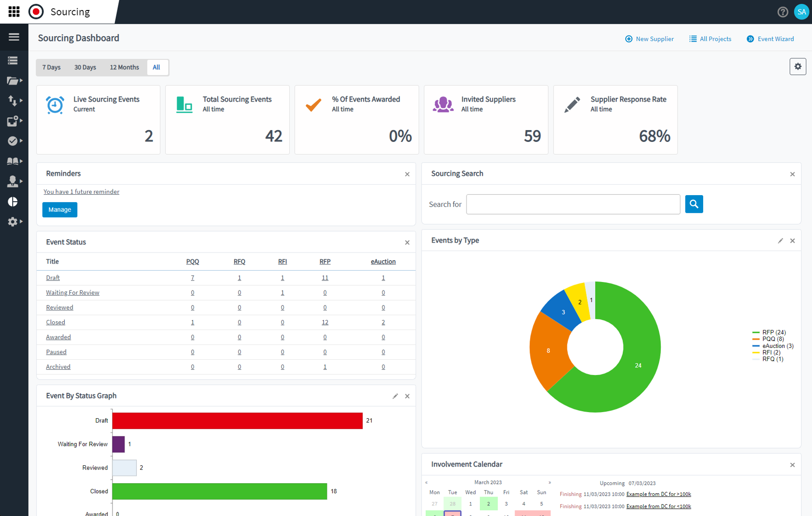Select the green RFP segment in the donut chart
This screenshot has width=812, height=516.
[x=638, y=366]
